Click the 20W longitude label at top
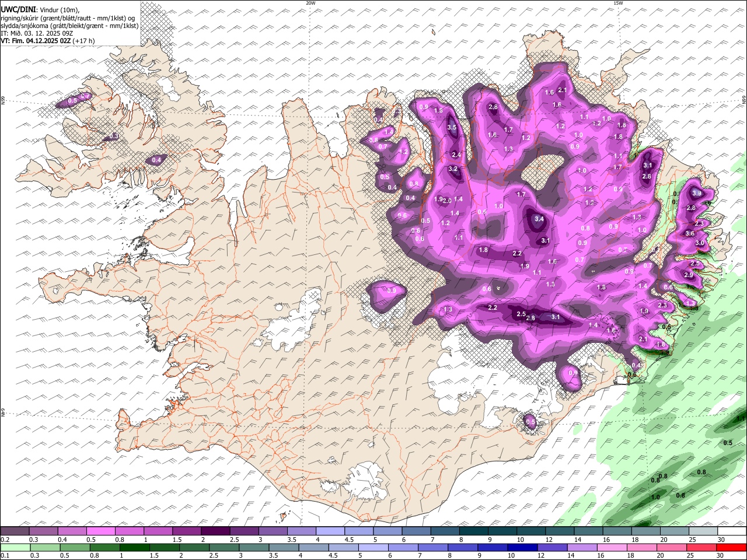The width and height of the screenshot is (747, 560). tap(310, 3)
